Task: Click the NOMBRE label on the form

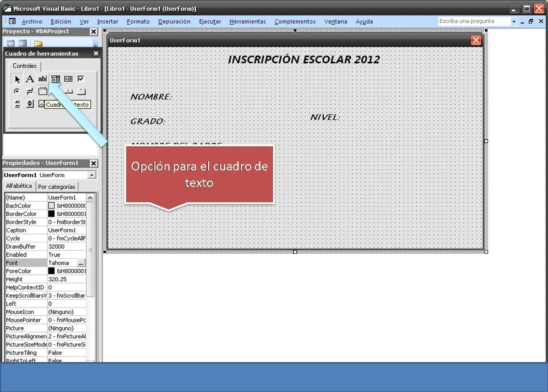Action: (x=151, y=97)
